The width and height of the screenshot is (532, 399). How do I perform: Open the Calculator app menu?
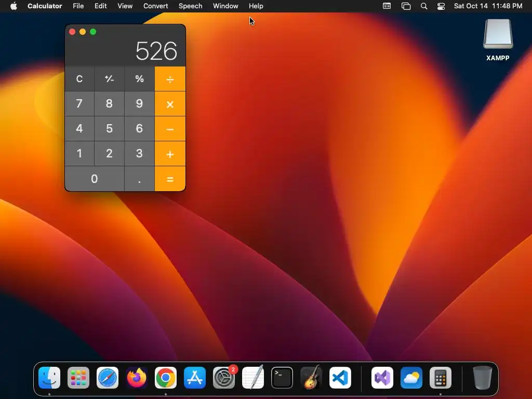[45, 6]
